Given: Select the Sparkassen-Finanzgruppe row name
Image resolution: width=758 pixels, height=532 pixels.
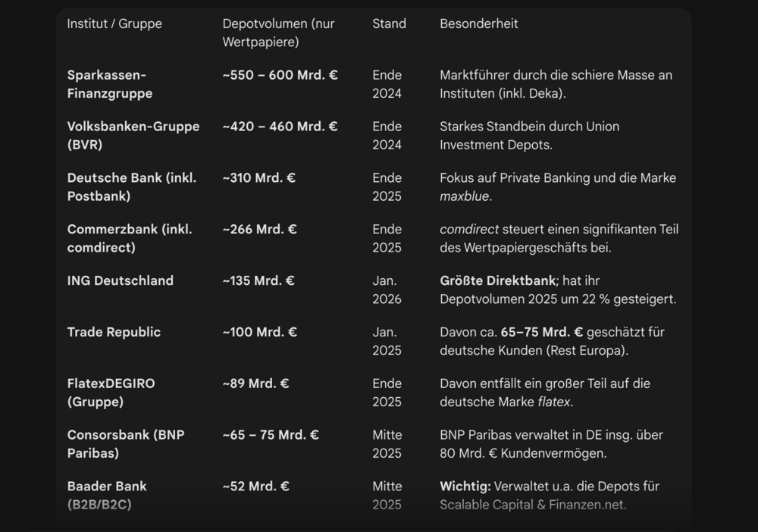Looking at the screenshot, I should [x=110, y=84].
